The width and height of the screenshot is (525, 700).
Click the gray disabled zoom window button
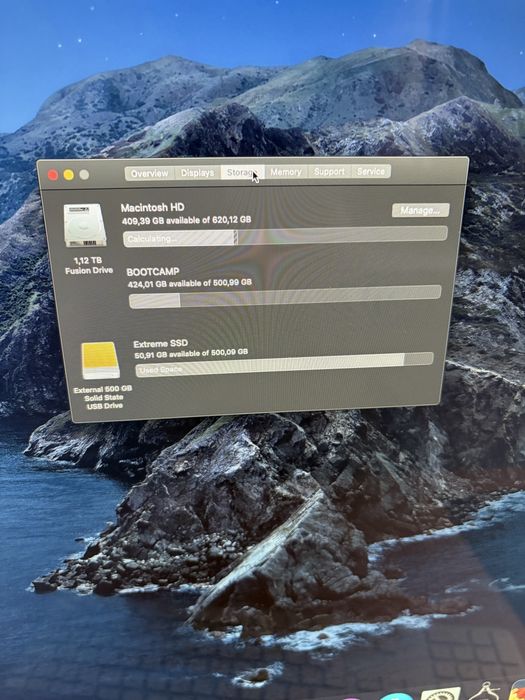point(84,174)
